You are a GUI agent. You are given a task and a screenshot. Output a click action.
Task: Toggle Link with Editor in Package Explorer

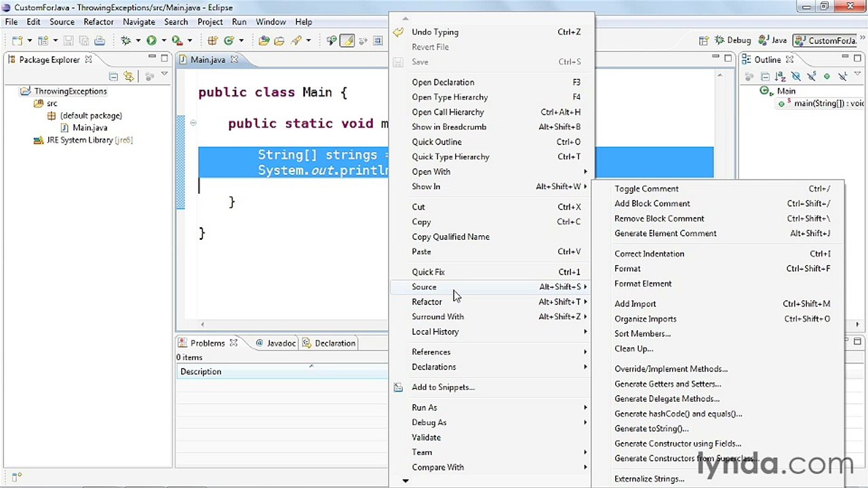(x=128, y=77)
